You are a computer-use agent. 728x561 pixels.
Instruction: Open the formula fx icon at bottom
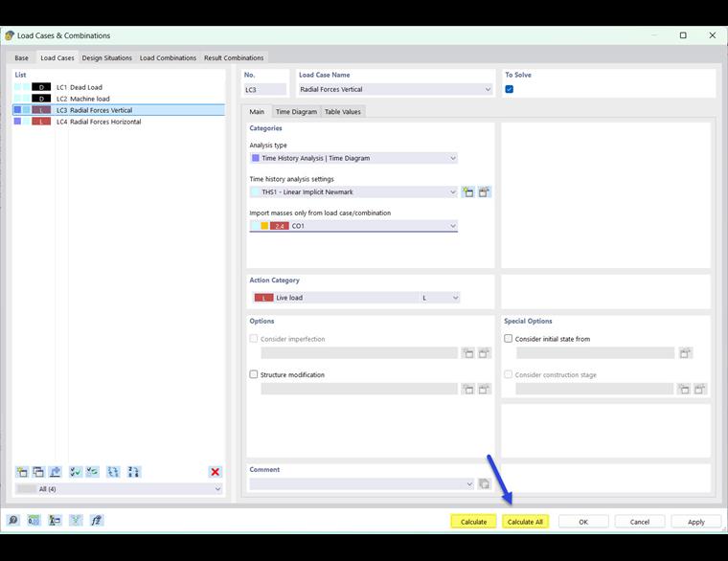(96, 520)
